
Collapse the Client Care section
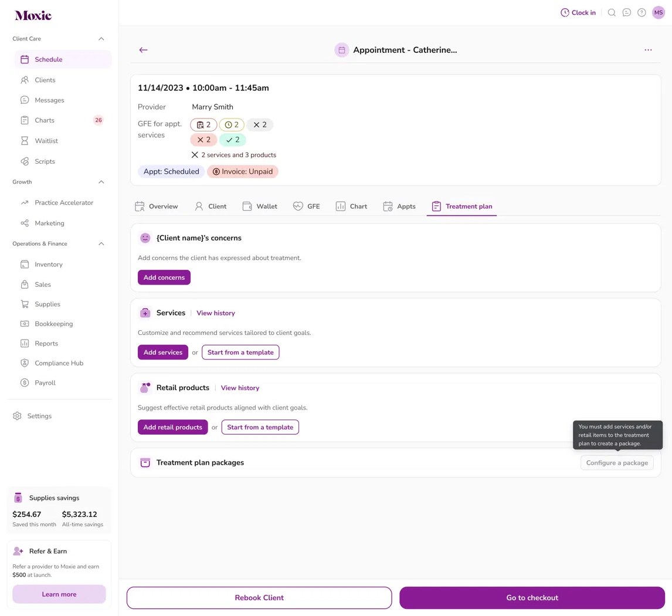(101, 39)
